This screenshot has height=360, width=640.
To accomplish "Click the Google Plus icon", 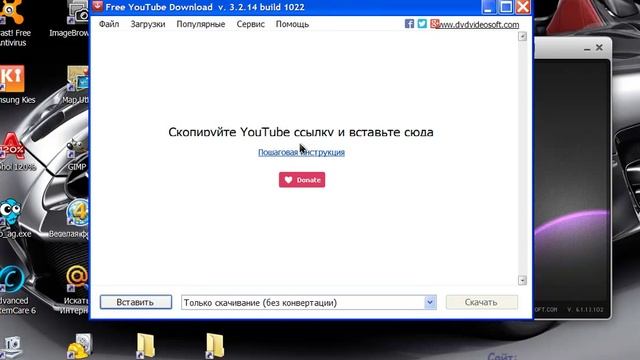I will point(434,24).
